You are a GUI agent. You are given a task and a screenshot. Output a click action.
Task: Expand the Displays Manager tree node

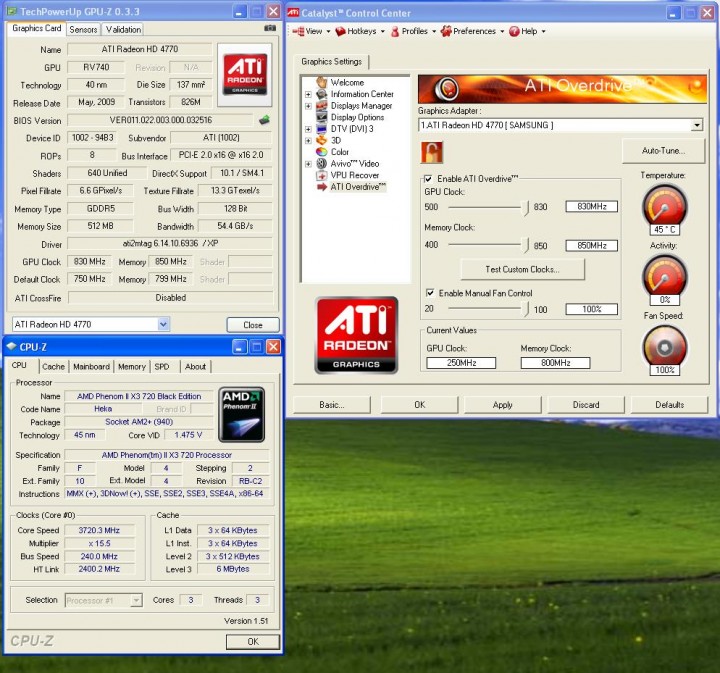(308, 106)
